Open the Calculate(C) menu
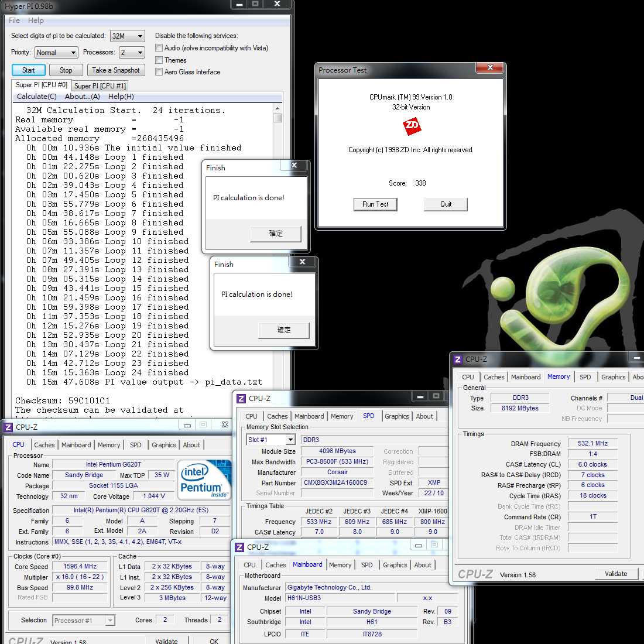 pyautogui.click(x=36, y=97)
